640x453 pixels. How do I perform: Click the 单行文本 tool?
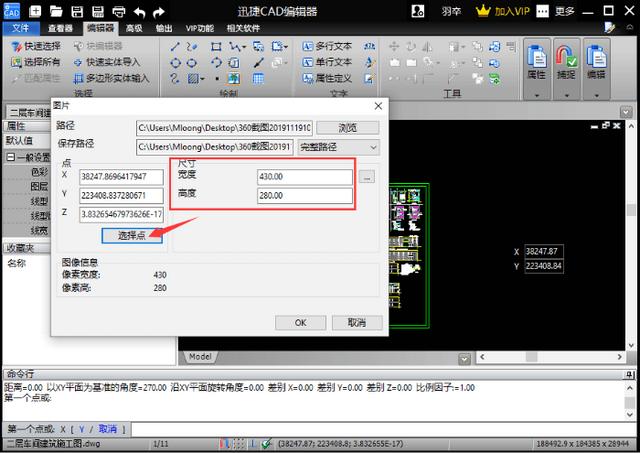(327, 62)
